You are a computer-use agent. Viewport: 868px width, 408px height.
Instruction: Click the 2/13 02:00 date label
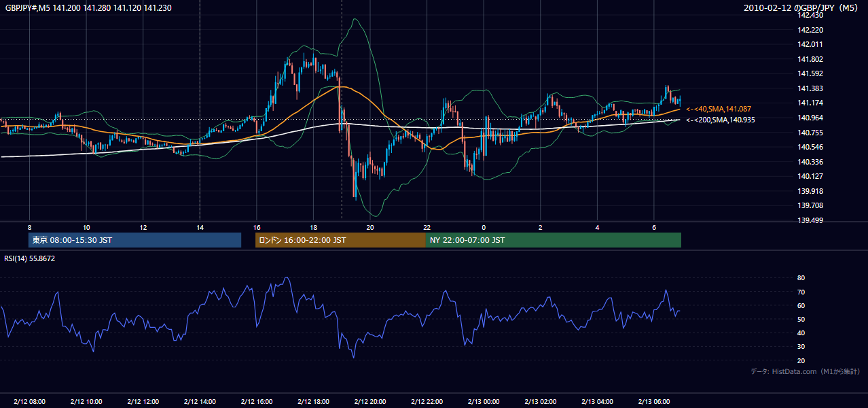coord(540,401)
